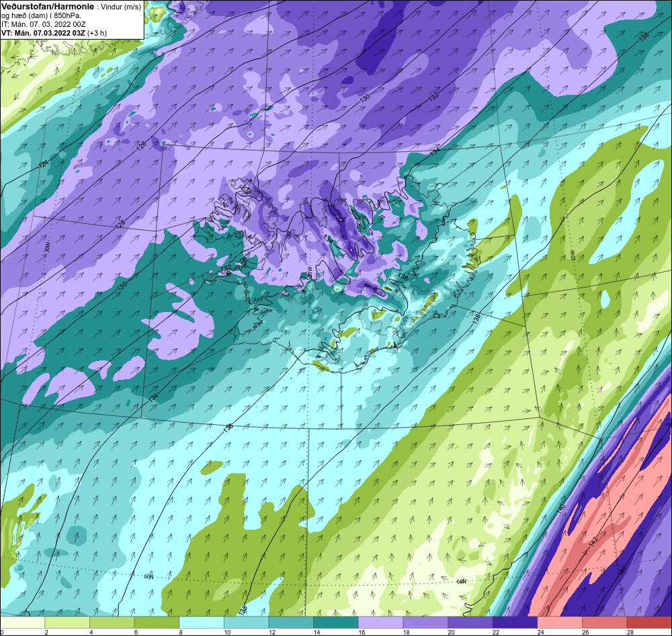Screen dimensions: 672x636
Task: Click the 10–12 m/s turquoise legend swatch
Action: pos(246,623)
